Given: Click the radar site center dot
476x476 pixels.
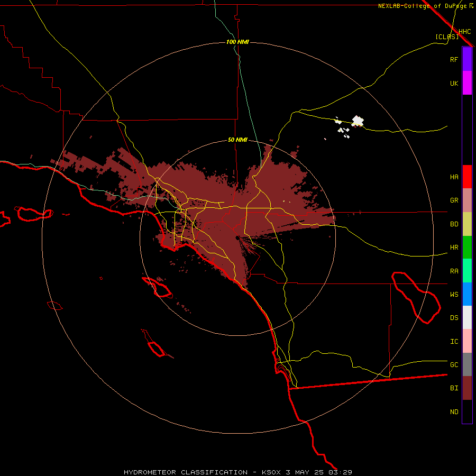Looking at the screenshot, I should tap(237, 237).
